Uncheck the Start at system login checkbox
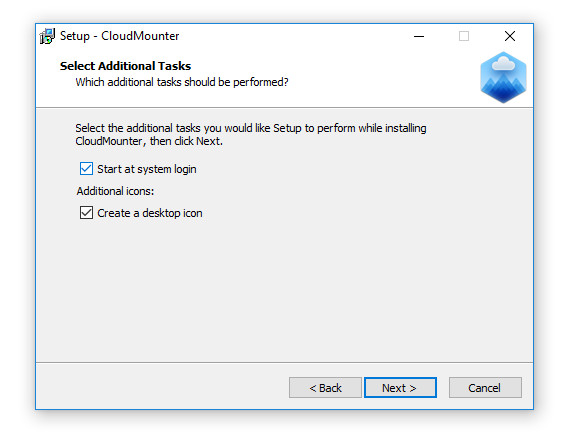The image size is (564, 438). pos(86,169)
